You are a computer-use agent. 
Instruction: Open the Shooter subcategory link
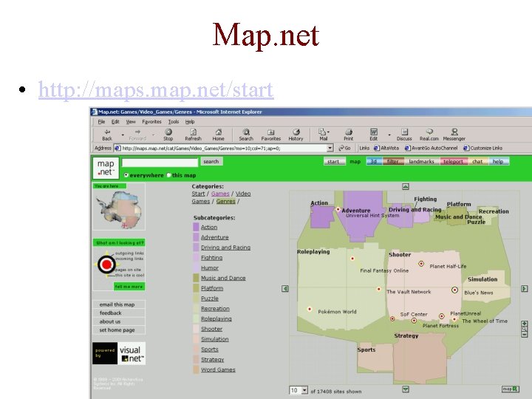(x=212, y=329)
